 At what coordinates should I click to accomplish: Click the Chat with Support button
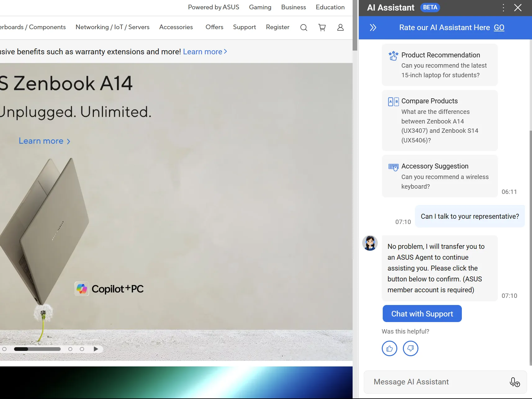422,314
